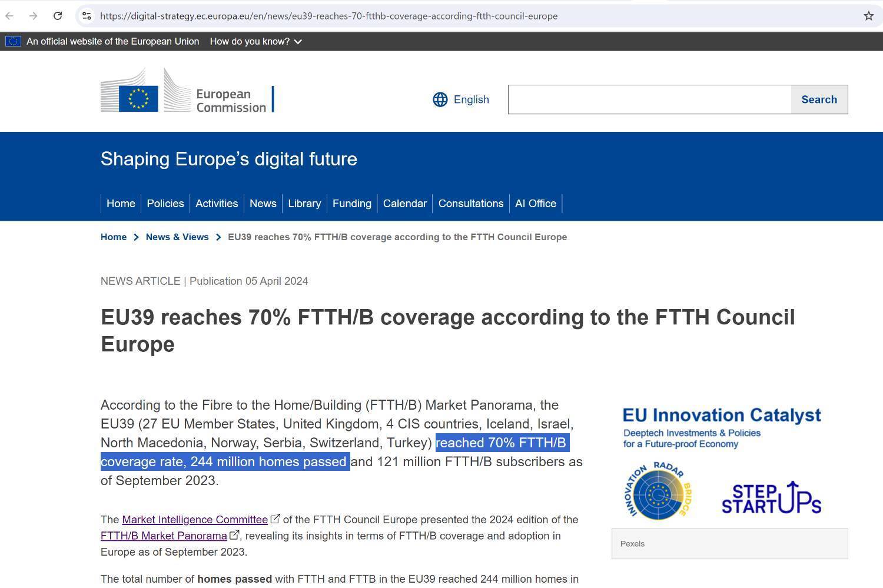Click the EU flag icon in top banner

coord(13,41)
